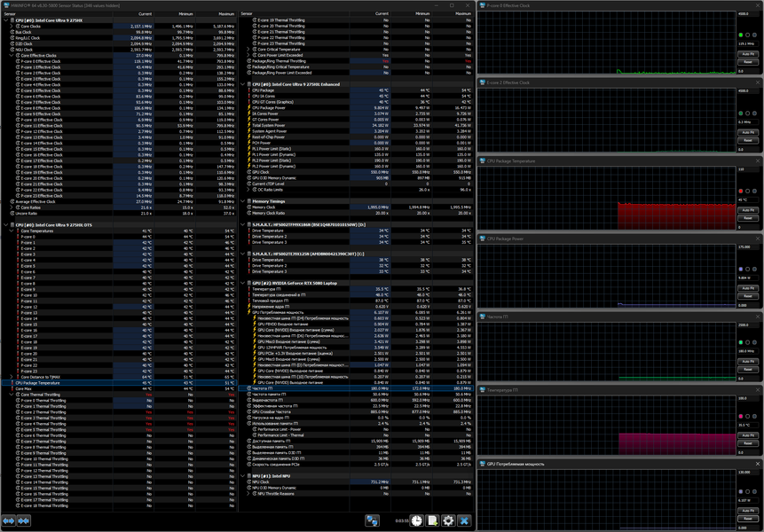Click the 4500.0 maximum scale field in P-core 0 graph

pos(748,13)
